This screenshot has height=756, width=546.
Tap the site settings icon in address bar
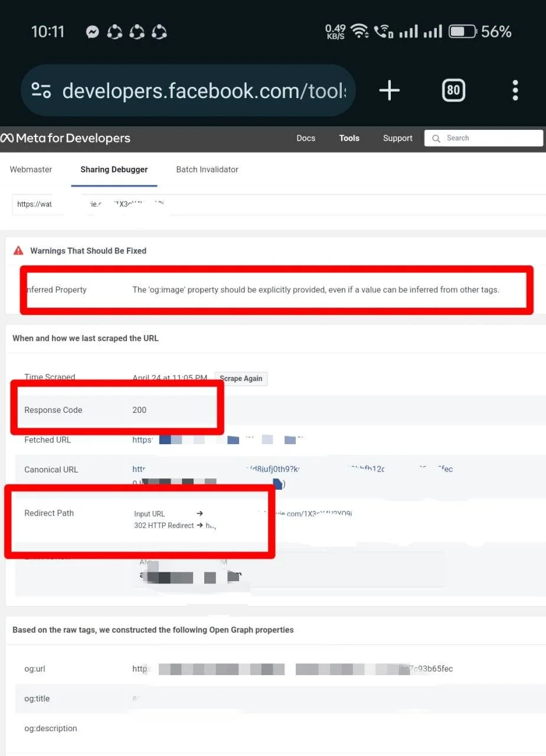41,90
